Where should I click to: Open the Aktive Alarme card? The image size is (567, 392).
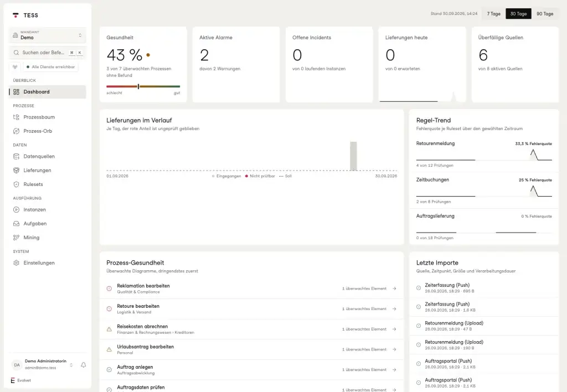tap(236, 64)
